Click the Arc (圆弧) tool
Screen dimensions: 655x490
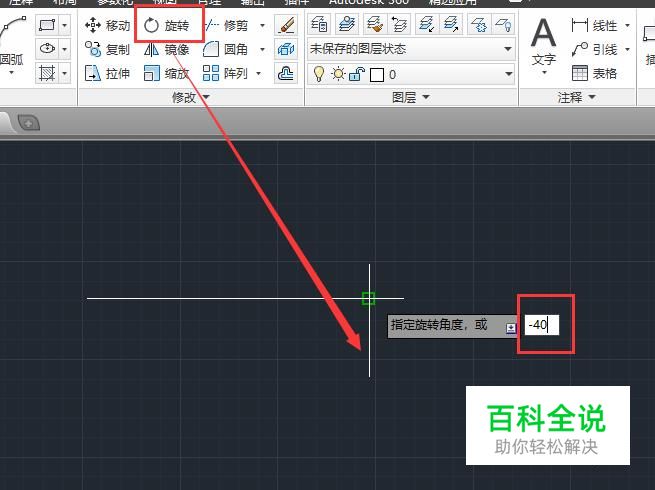(x=12, y=41)
